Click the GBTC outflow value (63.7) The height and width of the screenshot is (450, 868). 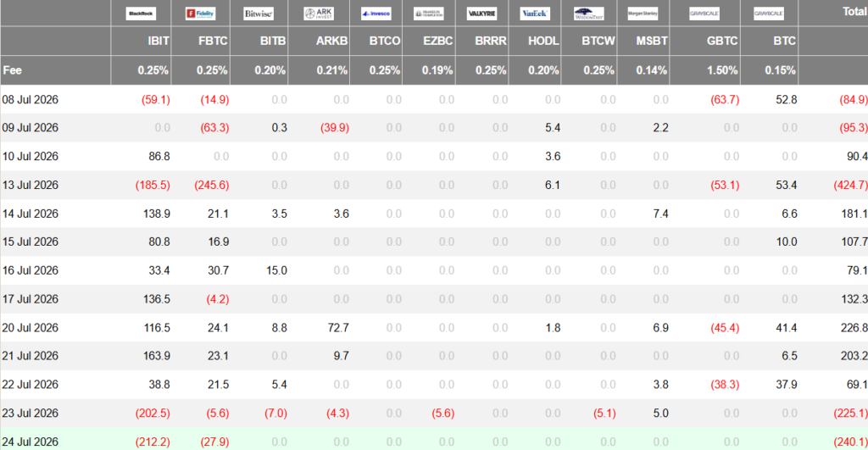coord(725,100)
